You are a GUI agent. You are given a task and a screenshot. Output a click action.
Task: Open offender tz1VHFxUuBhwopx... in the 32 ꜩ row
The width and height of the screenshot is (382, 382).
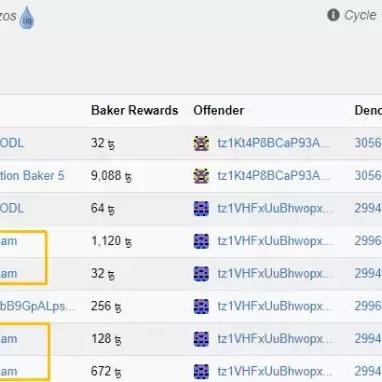click(275, 273)
